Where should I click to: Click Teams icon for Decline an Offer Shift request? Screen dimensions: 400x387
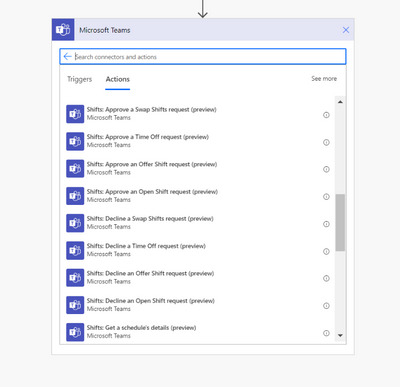tap(75, 278)
